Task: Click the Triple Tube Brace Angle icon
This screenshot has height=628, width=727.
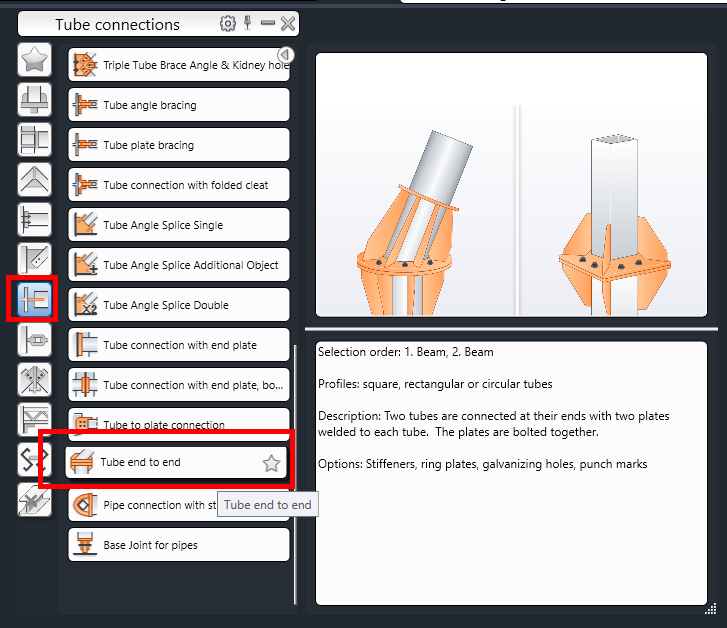Action: [x=85, y=65]
